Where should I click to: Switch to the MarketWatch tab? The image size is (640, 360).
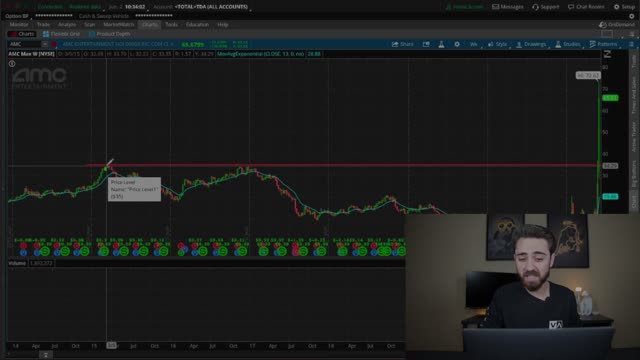tap(119, 24)
